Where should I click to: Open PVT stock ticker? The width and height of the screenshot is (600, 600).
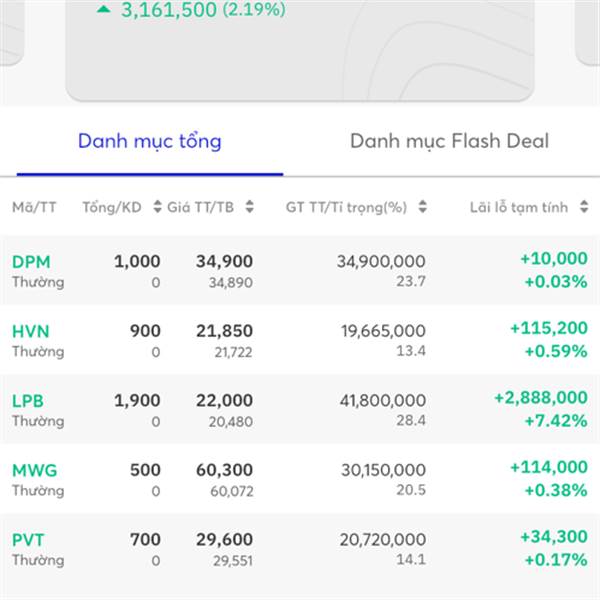click(28, 540)
